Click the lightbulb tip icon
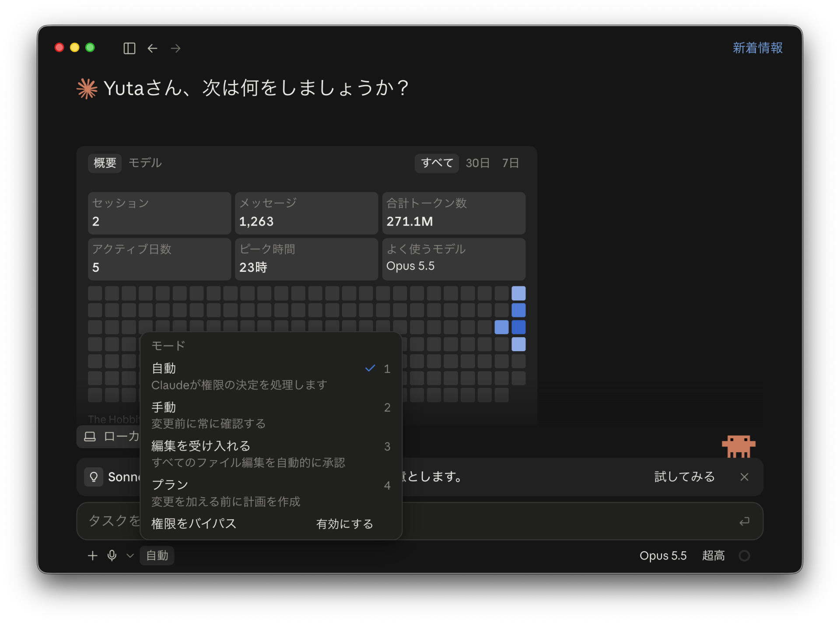The width and height of the screenshot is (840, 623). pos(94,477)
